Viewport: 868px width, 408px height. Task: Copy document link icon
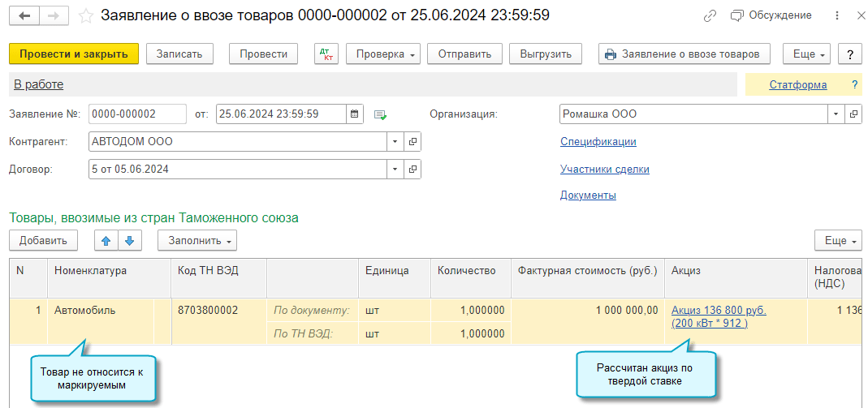click(710, 15)
